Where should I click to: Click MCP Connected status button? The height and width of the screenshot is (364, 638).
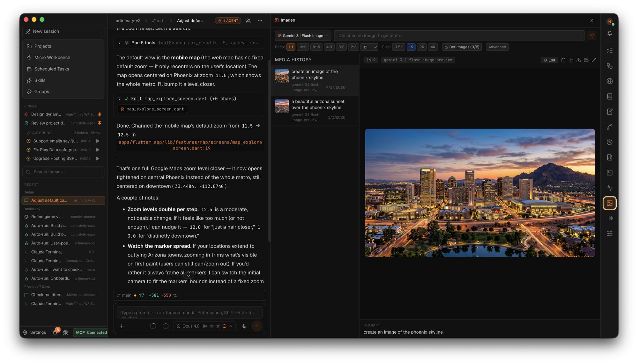91,332
